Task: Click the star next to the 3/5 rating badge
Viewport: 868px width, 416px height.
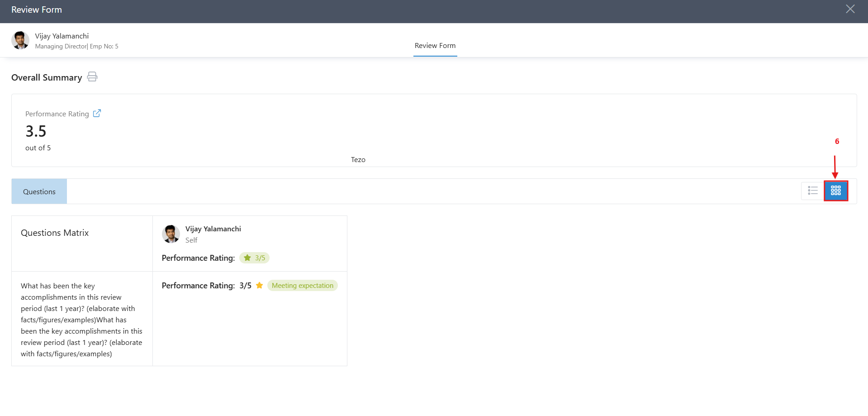Action: tap(247, 258)
